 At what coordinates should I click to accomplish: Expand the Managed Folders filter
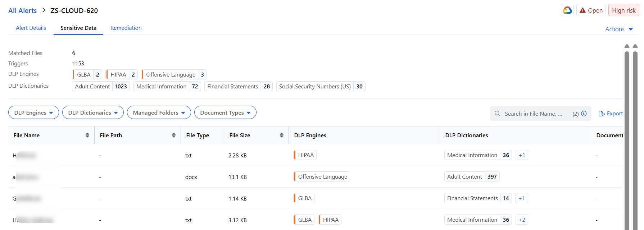[159, 112]
